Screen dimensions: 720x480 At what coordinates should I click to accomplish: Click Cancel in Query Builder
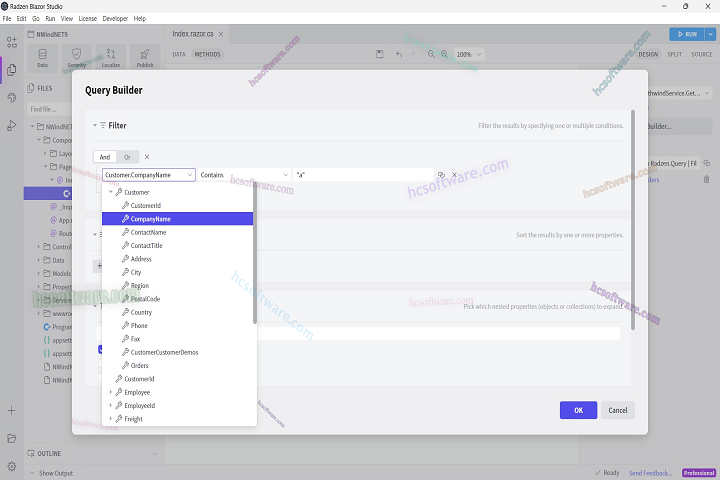point(618,410)
